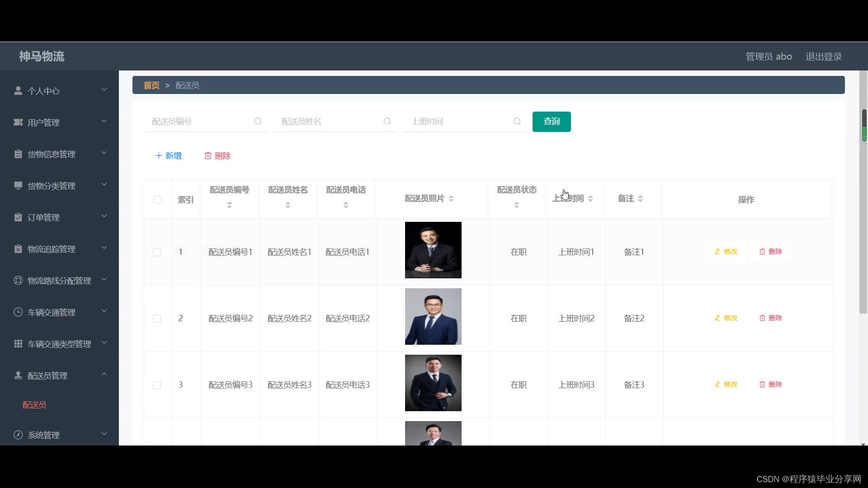Click the 货物信息管理 clipboard icon
The height and width of the screenshot is (488, 868).
(x=18, y=154)
